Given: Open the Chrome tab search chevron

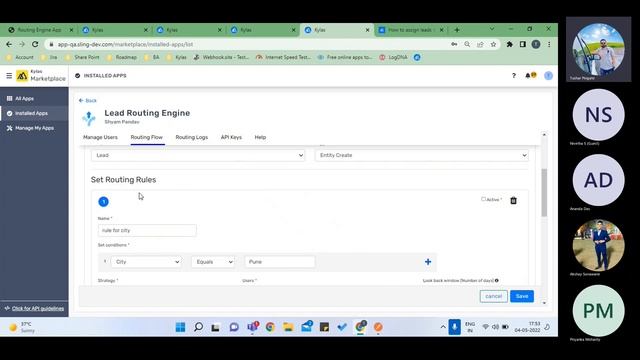Looking at the screenshot, I should point(492,29).
